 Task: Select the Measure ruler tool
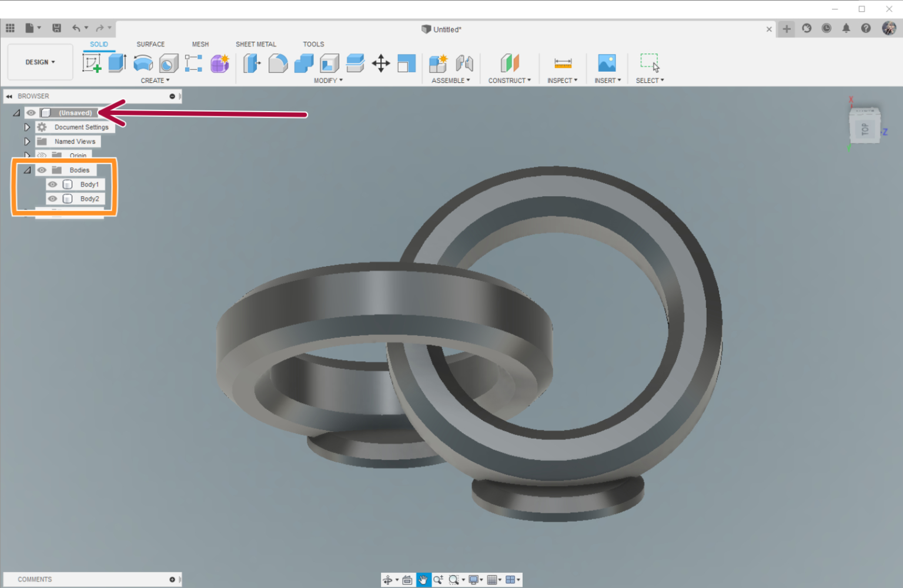click(563, 63)
